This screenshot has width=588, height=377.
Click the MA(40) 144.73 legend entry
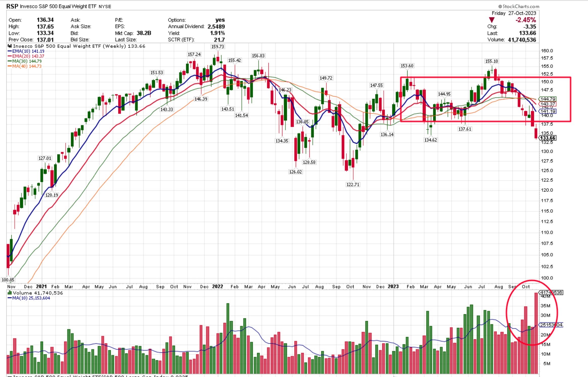click(25, 66)
